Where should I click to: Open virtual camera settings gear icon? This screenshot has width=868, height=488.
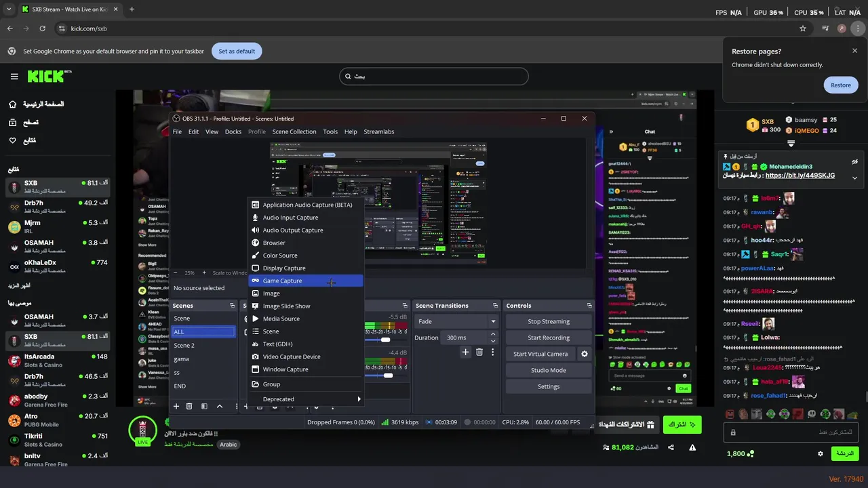585,354
